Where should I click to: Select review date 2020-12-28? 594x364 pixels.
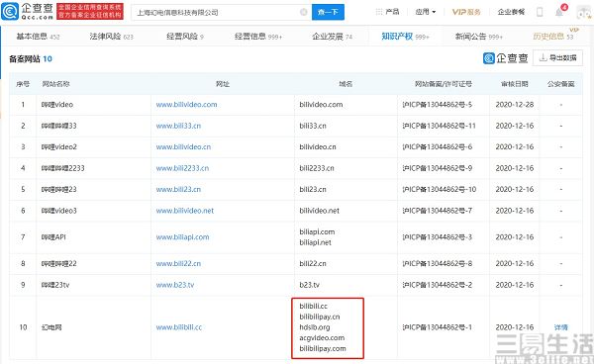pos(515,105)
